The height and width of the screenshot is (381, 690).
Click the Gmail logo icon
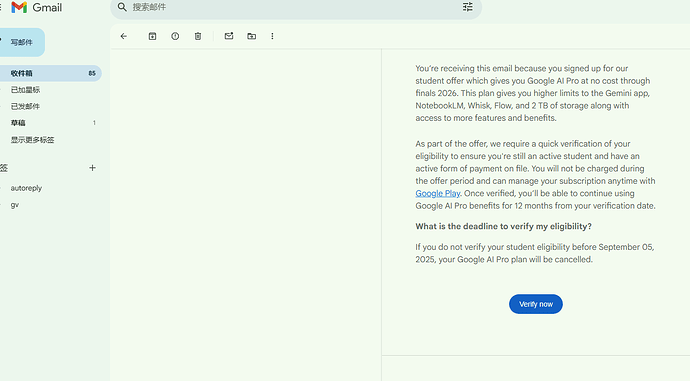tap(19, 7)
